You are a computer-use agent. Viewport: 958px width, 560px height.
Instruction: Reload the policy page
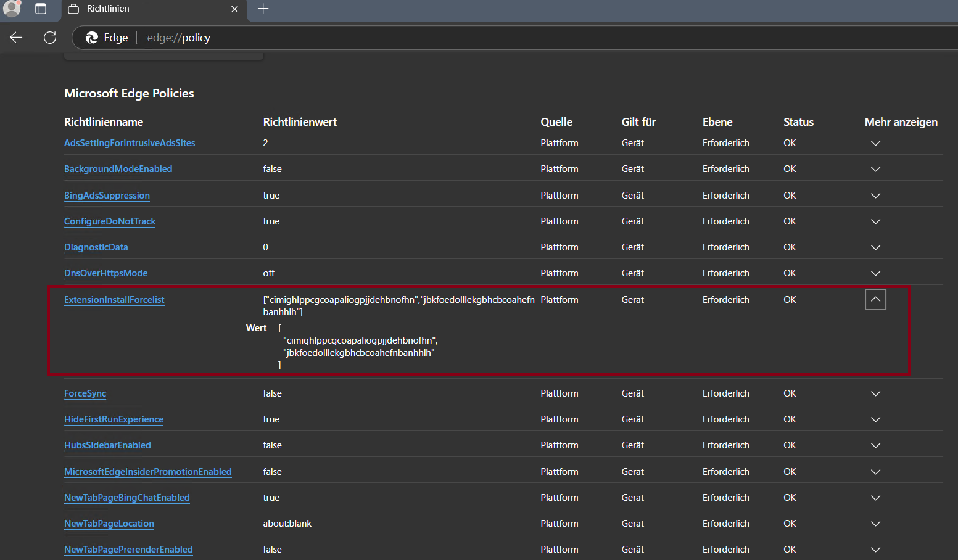pos(50,38)
